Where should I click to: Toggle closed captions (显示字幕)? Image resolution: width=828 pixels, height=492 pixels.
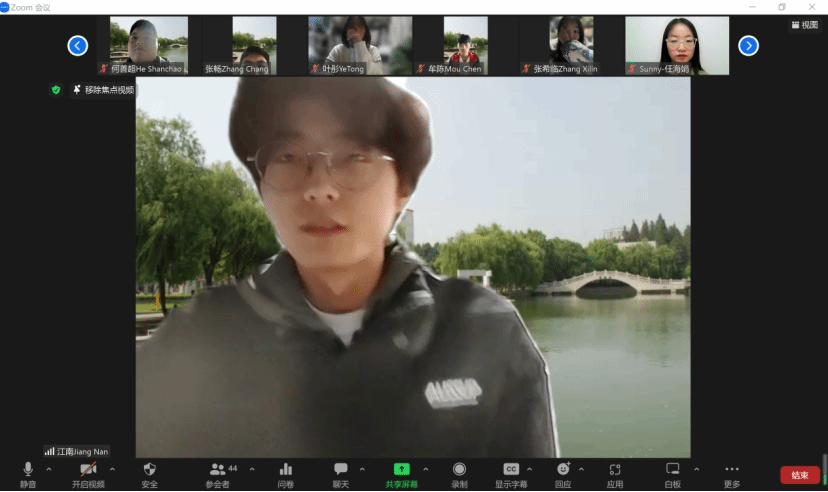[511, 475]
